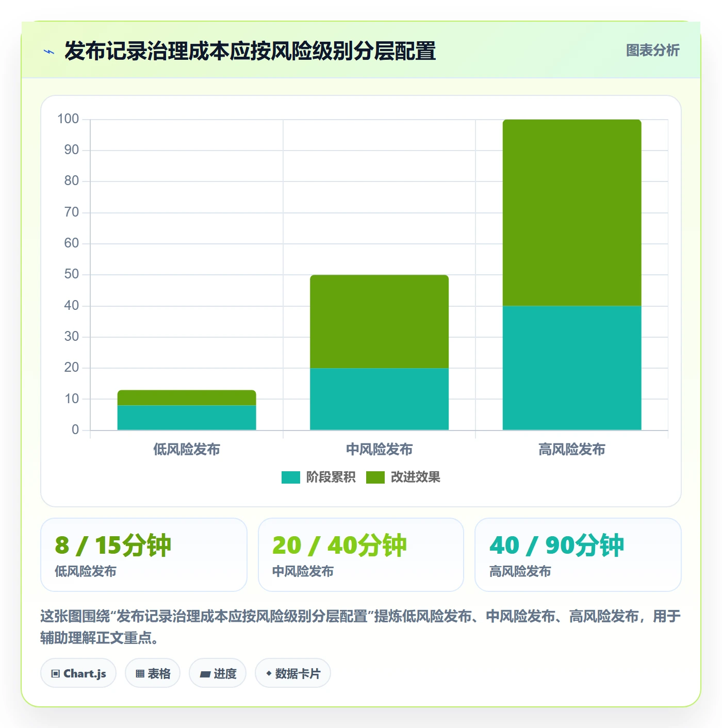Click the lightning bolt icon beside the title
The width and height of the screenshot is (722, 728).
pyautogui.click(x=49, y=52)
